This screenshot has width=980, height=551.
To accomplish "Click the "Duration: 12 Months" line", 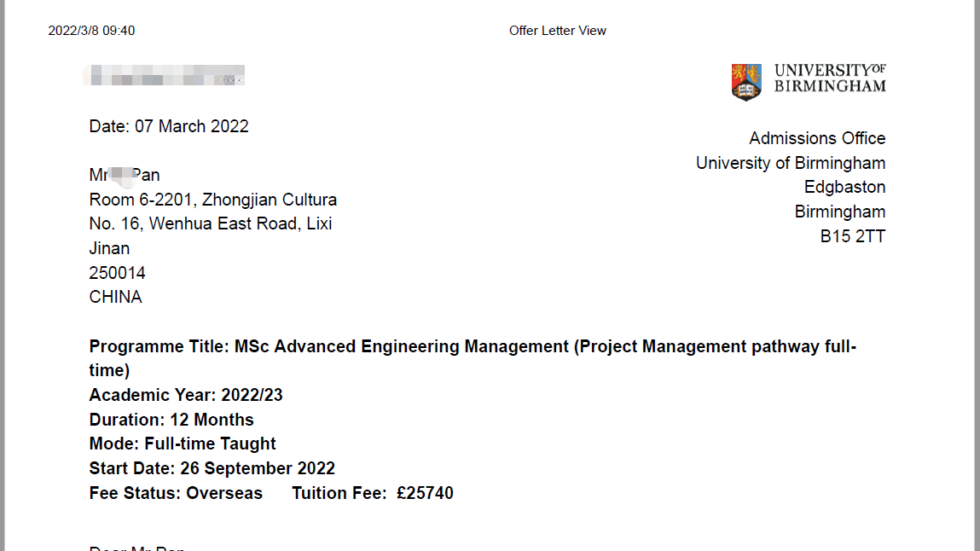I will pyautogui.click(x=171, y=420).
